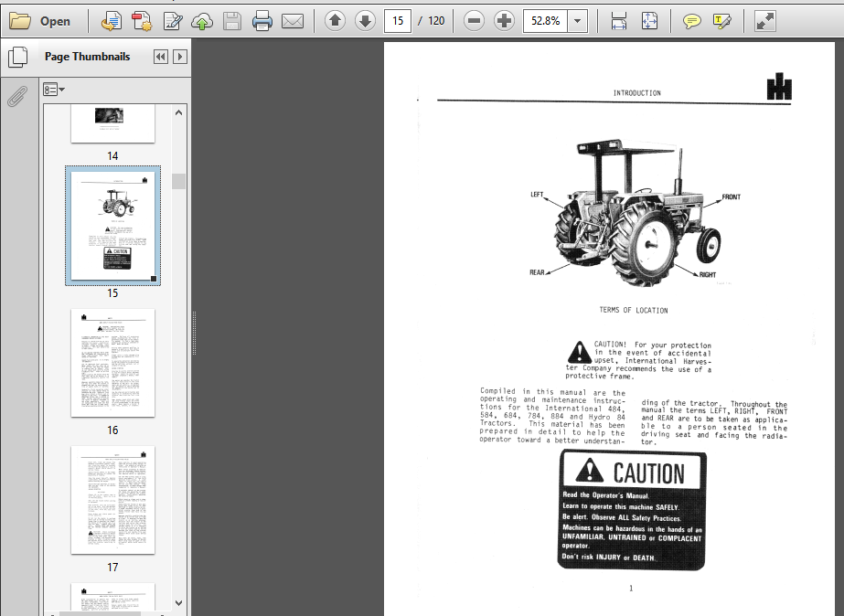Click the Create PDF icon

(x=142, y=21)
